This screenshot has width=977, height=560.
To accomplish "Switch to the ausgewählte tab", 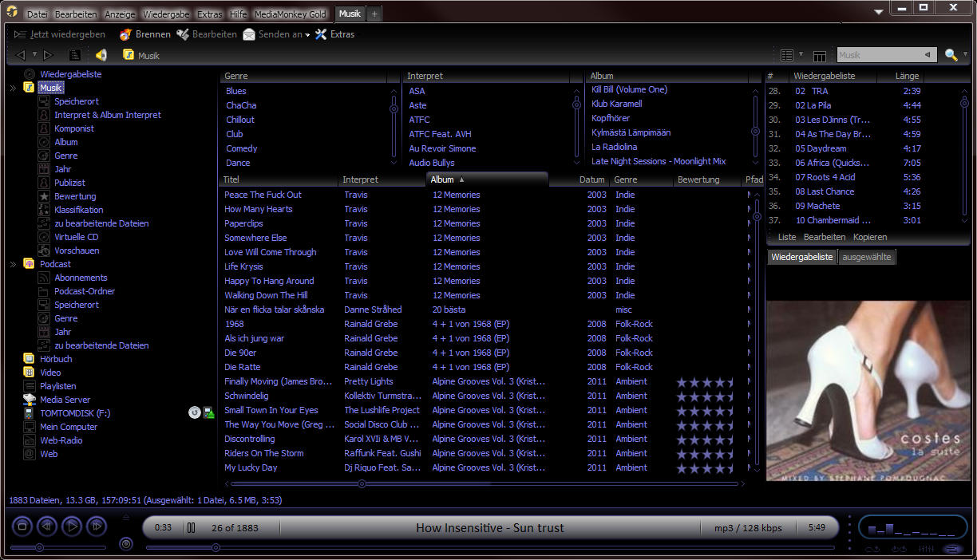I will (867, 257).
